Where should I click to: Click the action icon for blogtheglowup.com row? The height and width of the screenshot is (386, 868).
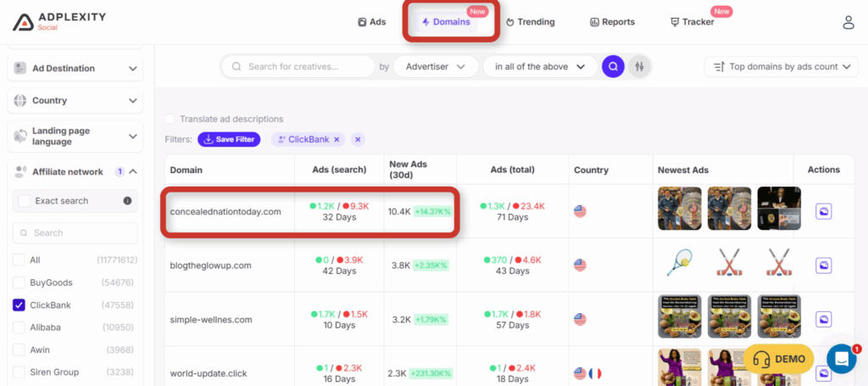tap(823, 265)
